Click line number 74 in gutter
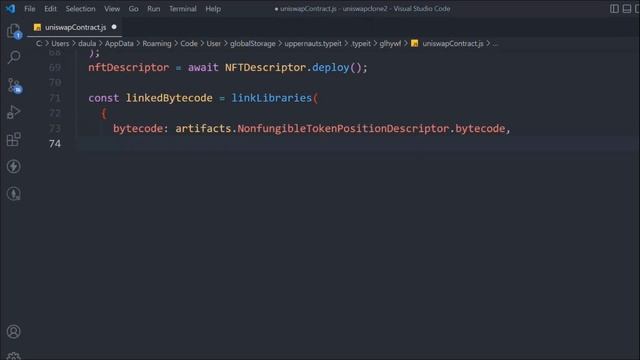This screenshot has height=360, width=640. 55,144
